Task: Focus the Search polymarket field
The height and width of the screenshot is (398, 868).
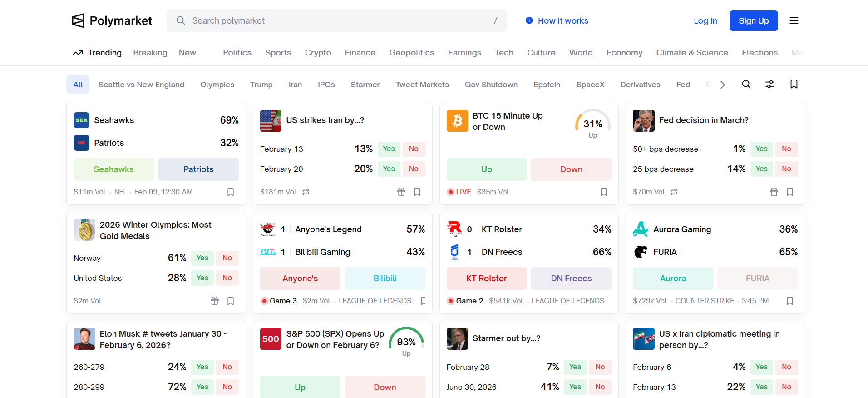Action: (x=337, y=20)
